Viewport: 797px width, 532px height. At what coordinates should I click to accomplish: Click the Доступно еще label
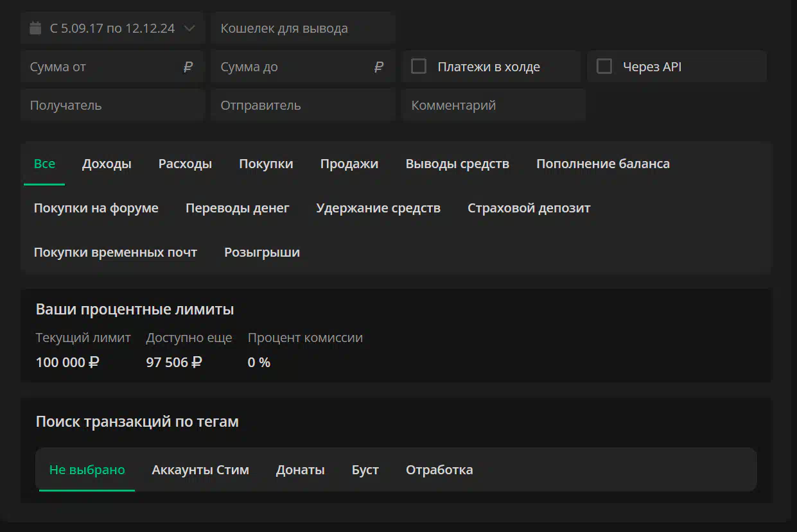[x=189, y=338]
